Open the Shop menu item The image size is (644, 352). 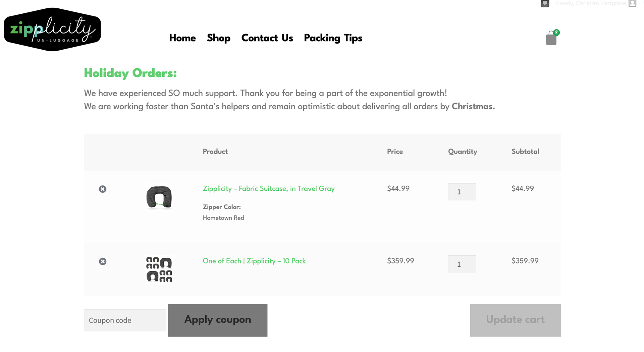[219, 38]
